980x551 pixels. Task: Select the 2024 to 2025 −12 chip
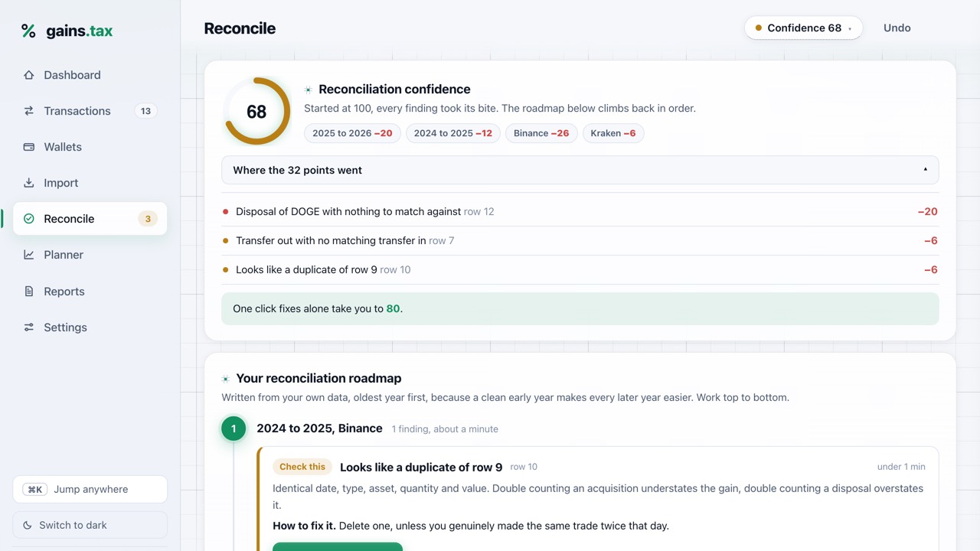[453, 133]
